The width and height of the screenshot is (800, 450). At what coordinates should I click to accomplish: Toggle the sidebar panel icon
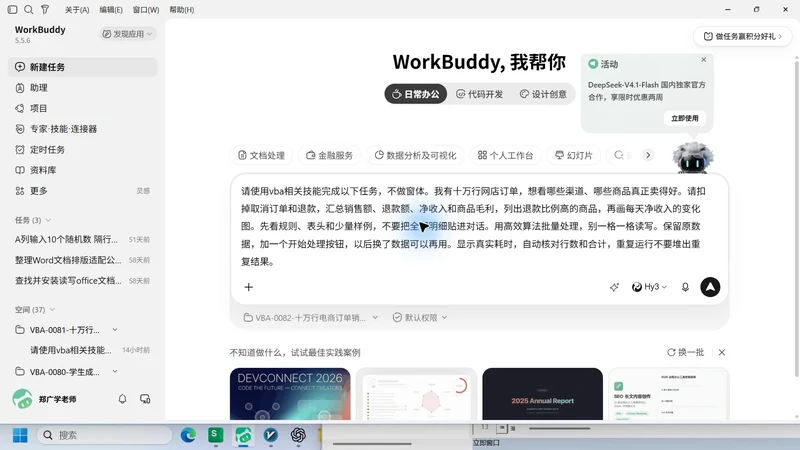(13, 10)
